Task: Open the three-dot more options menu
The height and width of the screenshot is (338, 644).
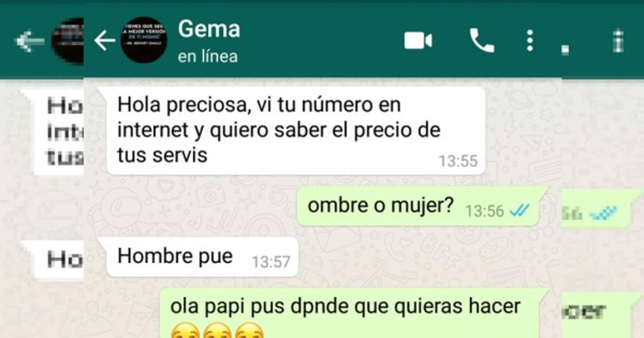Action: click(x=530, y=41)
